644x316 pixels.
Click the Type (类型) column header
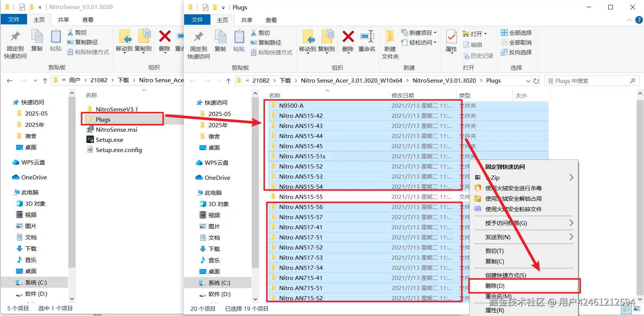point(484,95)
